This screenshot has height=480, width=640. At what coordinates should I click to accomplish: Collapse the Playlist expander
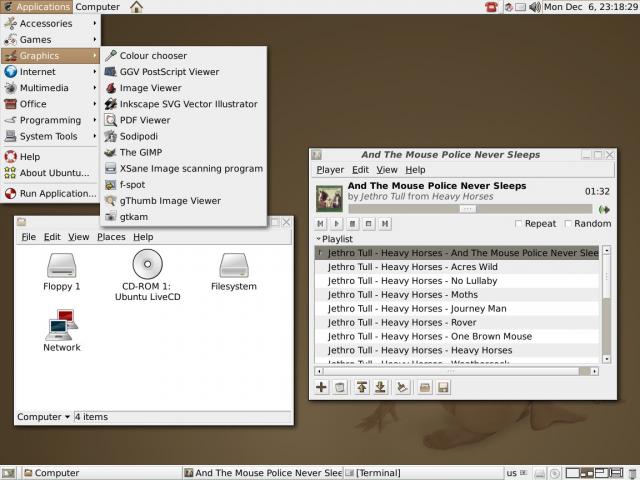pyautogui.click(x=319, y=239)
